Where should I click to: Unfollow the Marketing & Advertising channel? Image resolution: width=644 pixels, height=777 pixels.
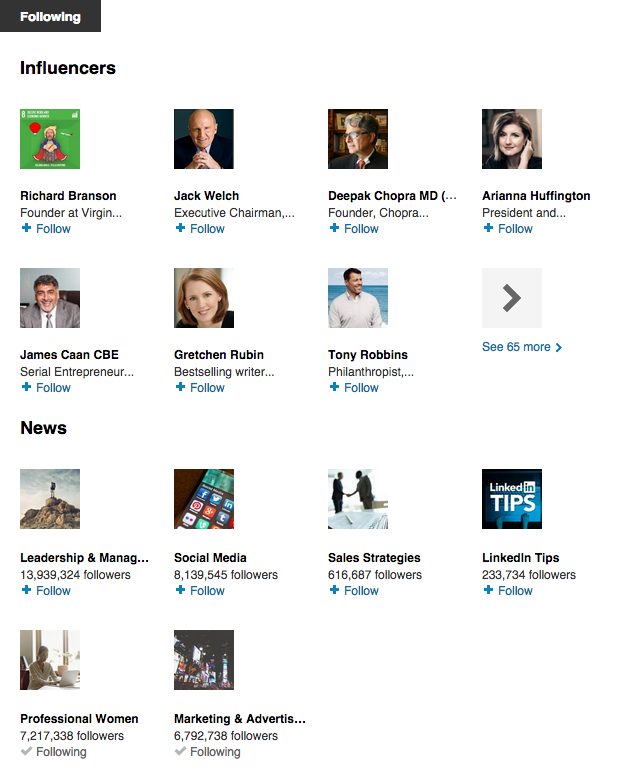point(208,752)
